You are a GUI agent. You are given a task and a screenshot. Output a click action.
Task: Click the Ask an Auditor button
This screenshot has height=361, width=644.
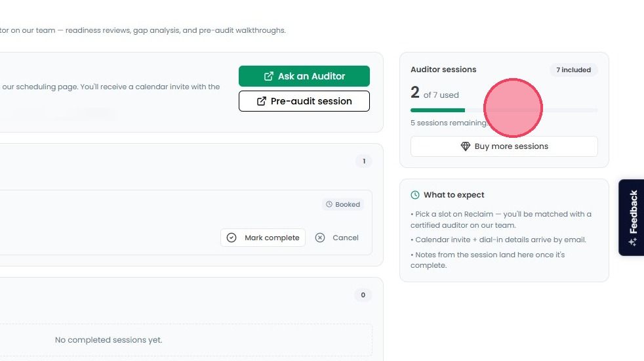tap(304, 76)
